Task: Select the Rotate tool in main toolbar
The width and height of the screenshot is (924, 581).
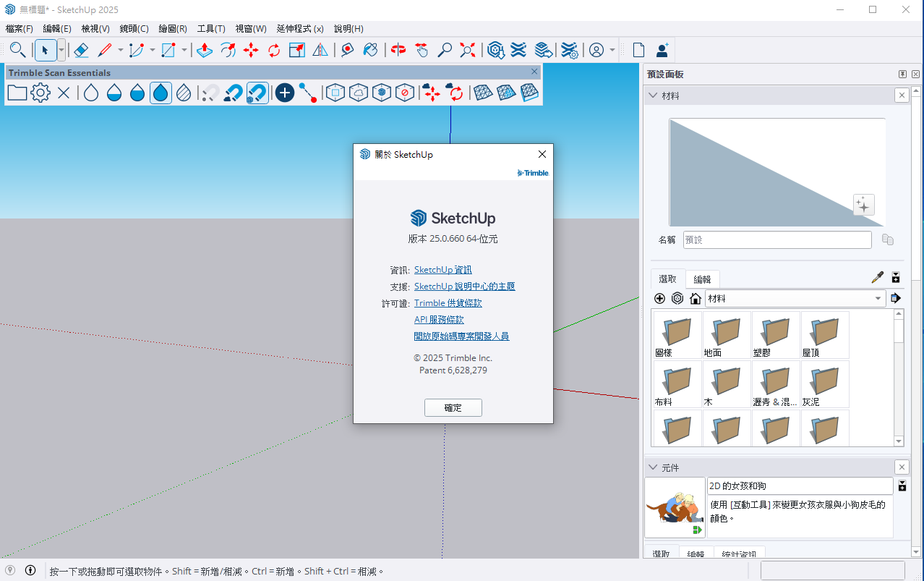Action: [274, 50]
